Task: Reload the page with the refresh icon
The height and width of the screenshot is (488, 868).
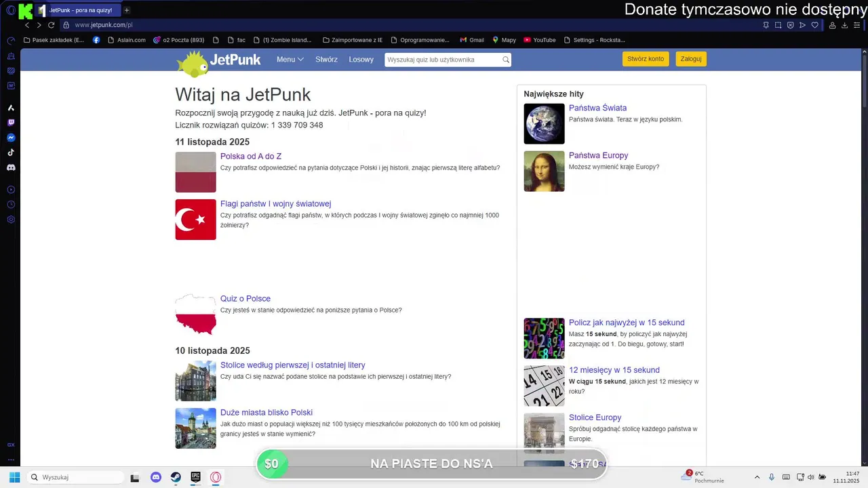Action: point(51,25)
